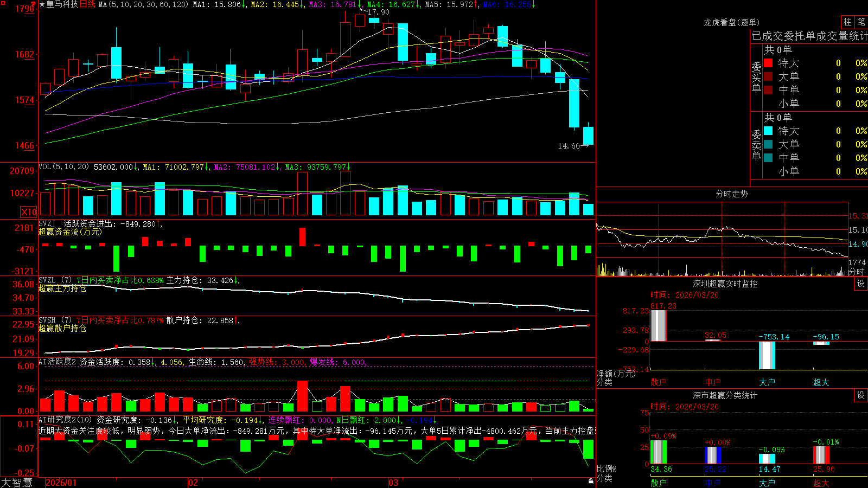Viewport: 868px width, 488px height.
Task: Click the small red square icon in the chart corner
Action: [x=2, y=3]
